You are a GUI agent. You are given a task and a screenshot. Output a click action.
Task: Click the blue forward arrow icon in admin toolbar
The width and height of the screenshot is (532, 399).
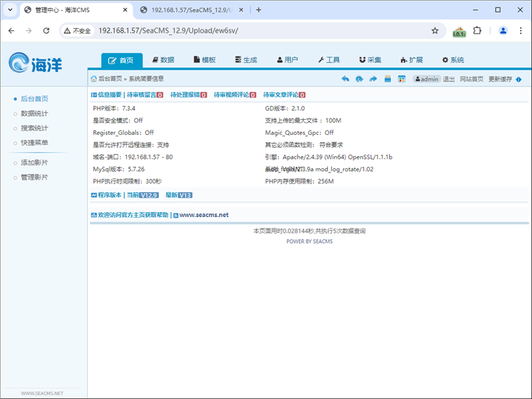pos(373,79)
